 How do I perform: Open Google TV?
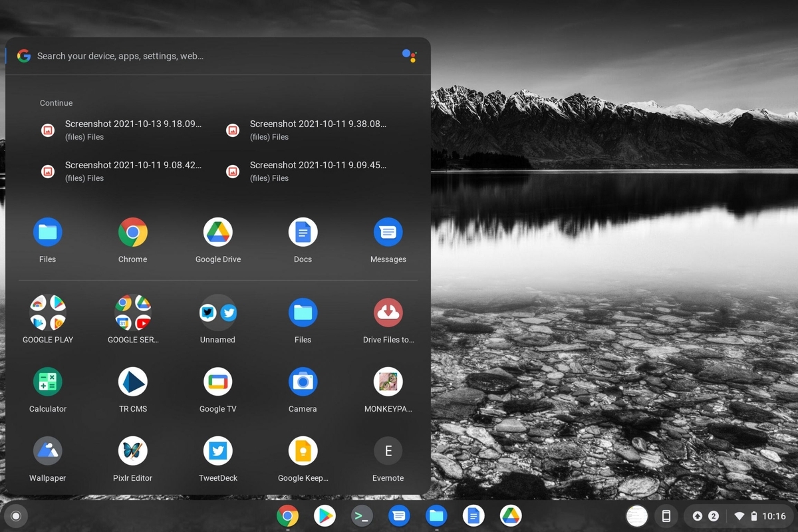[218, 382]
